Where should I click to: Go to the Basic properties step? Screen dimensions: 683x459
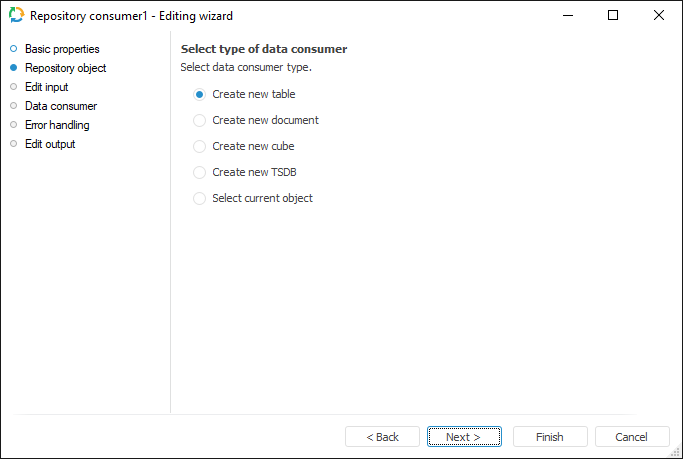[x=62, y=49]
